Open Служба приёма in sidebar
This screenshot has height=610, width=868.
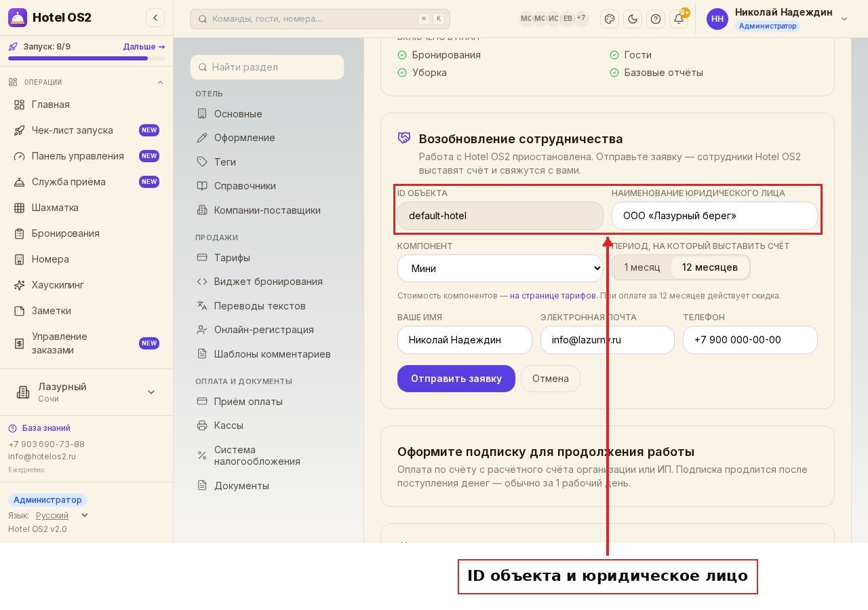tap(86, 182)
